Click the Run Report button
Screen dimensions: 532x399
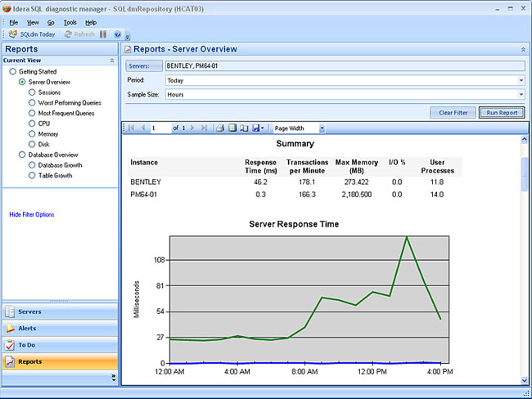pos(502,113)
